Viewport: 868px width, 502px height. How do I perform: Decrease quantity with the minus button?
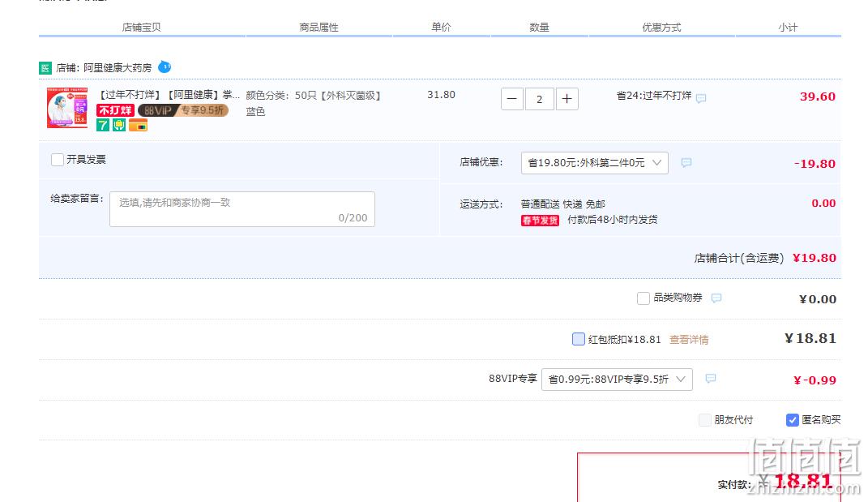coord(512,99)
